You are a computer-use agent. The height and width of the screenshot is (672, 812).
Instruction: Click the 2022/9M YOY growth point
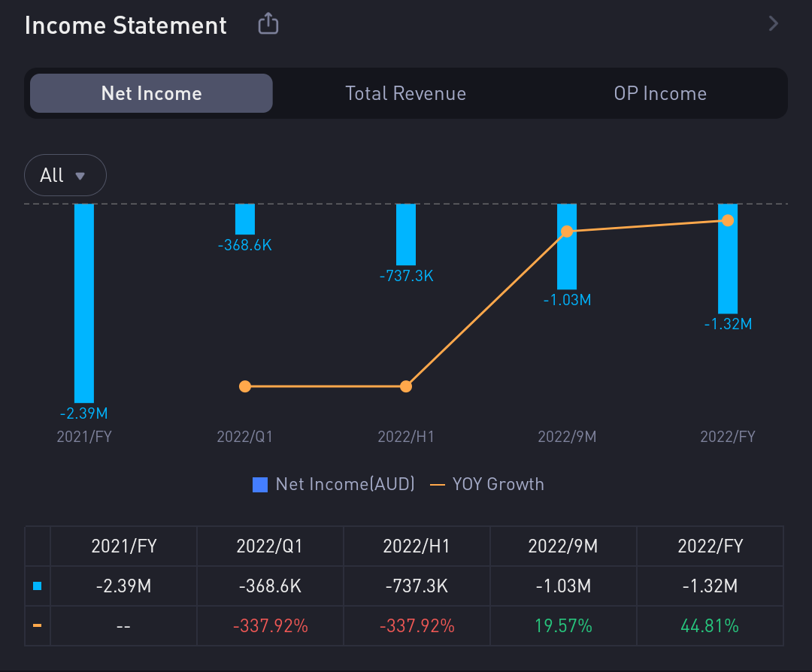click(x=567, y=232)
